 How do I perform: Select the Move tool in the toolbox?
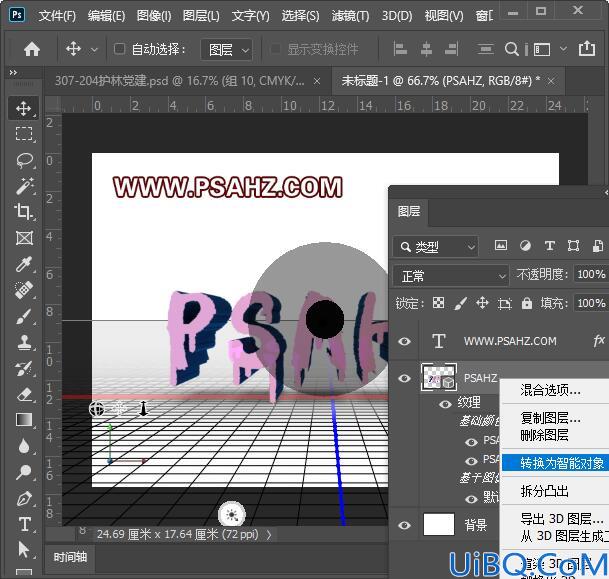coord(24,108)
